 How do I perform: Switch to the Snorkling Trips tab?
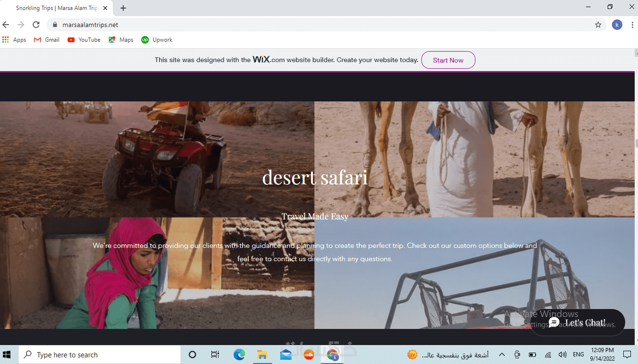coord(56,8)
